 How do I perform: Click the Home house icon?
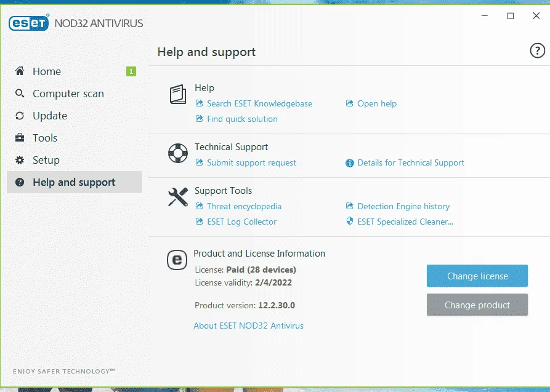[20, 71]
